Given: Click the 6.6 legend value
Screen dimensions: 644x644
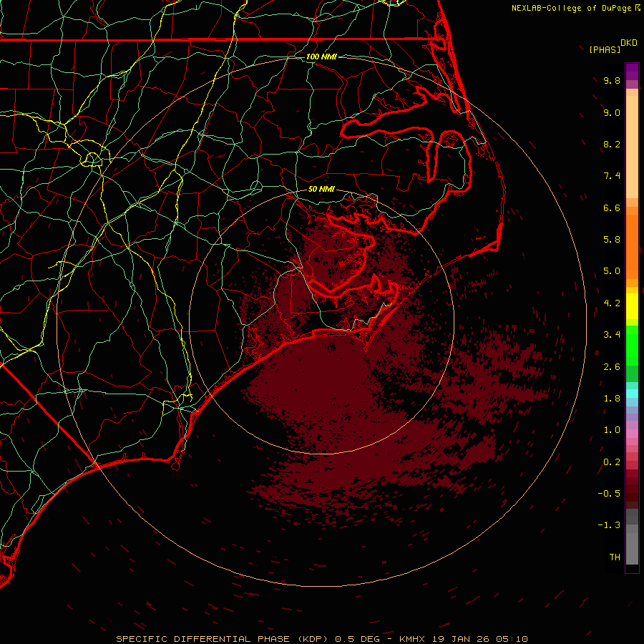Looking at the screenshot, I should pyautogui.click(x=612, y=208).
